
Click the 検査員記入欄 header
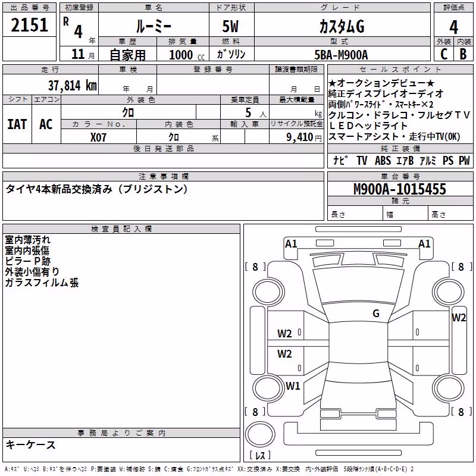[121, 229]
